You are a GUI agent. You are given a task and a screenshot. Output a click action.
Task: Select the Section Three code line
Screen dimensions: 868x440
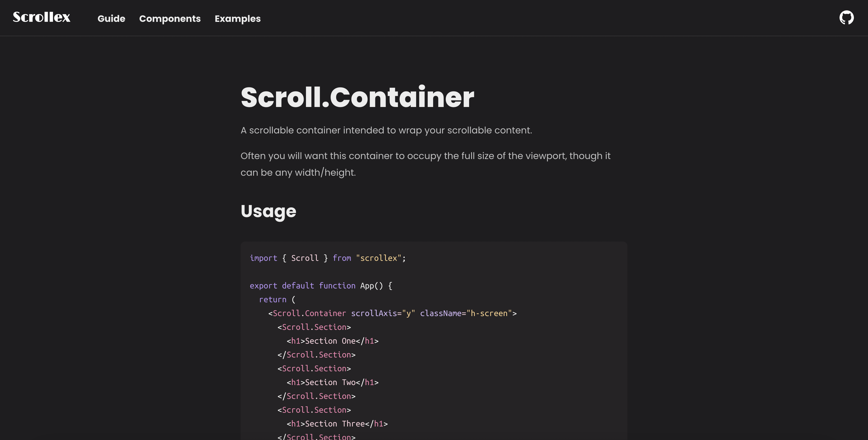tap(337, 424)
